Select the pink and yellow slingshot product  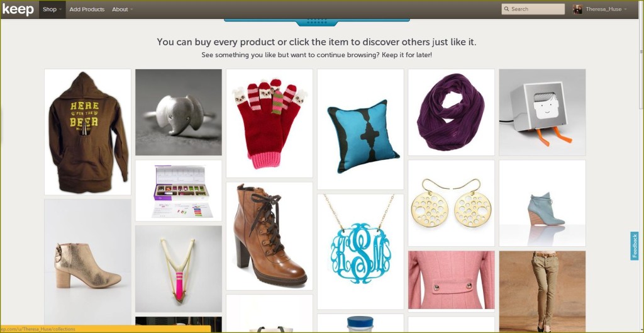(x=179, y=269)
